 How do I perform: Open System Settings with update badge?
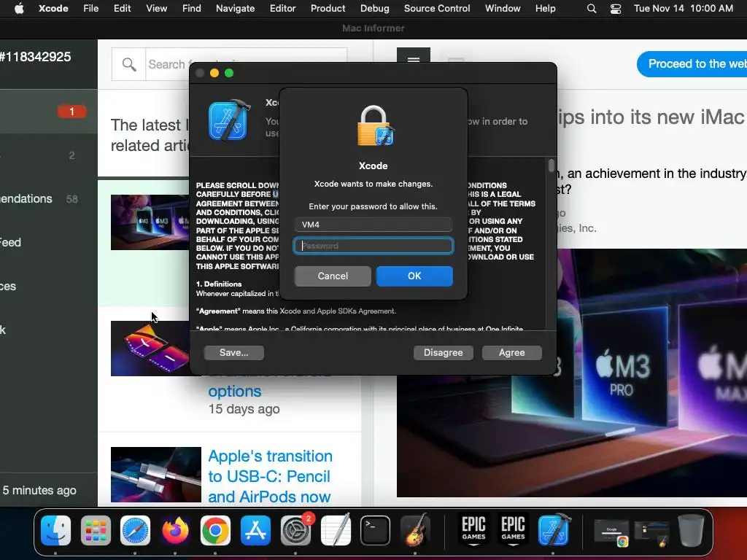tap(296, 530)
